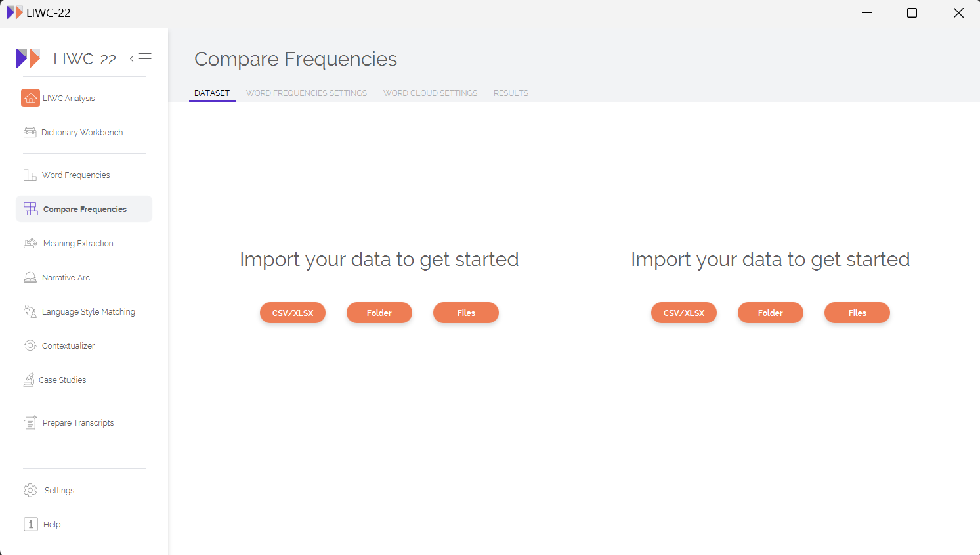Viewport: 980px width, 555px height.
Task: Switch to the Dataset tab
Action: (212, 93)
